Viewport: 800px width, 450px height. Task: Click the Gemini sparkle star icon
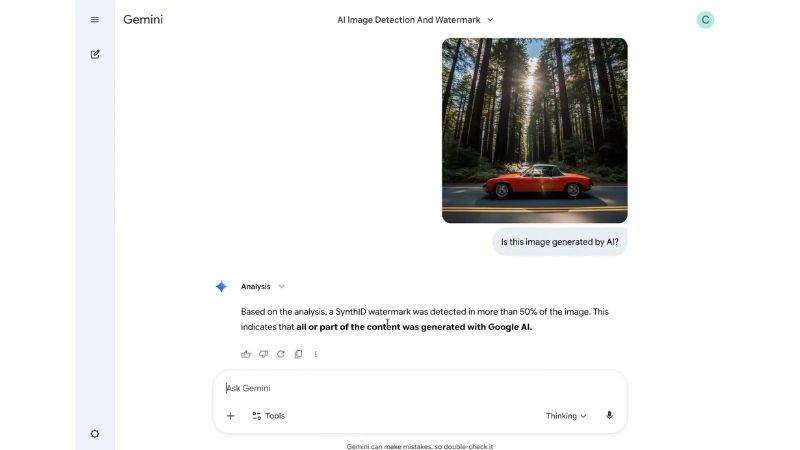click(x=221, y=287)
